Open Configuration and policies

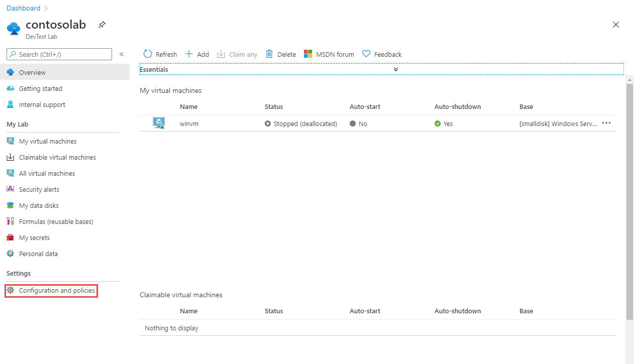(x=56, y=290)
